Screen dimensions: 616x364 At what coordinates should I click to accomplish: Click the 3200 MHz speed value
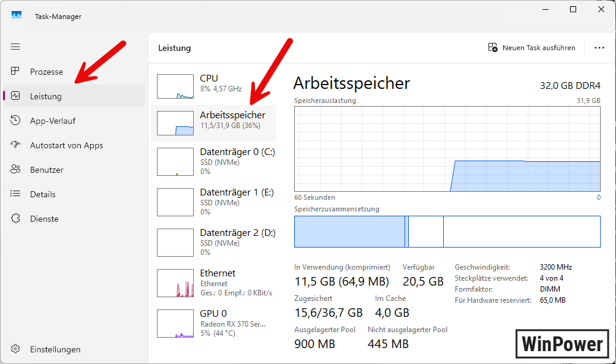coord(556,267)
